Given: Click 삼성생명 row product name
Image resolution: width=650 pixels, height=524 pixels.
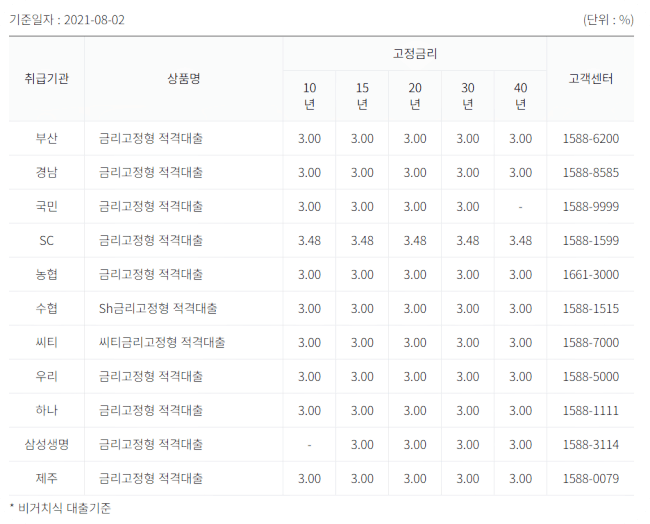Looking at the screenshot, I should (151, 444).
